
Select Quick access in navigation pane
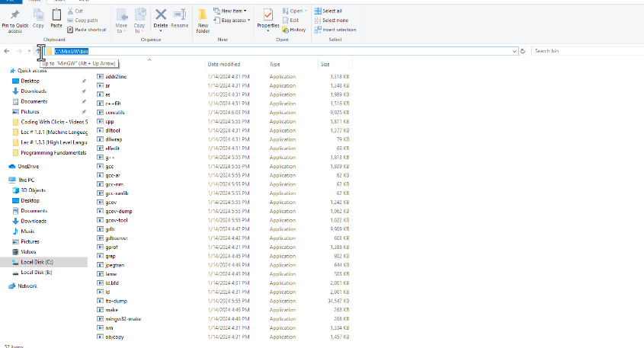coord(32,71)
